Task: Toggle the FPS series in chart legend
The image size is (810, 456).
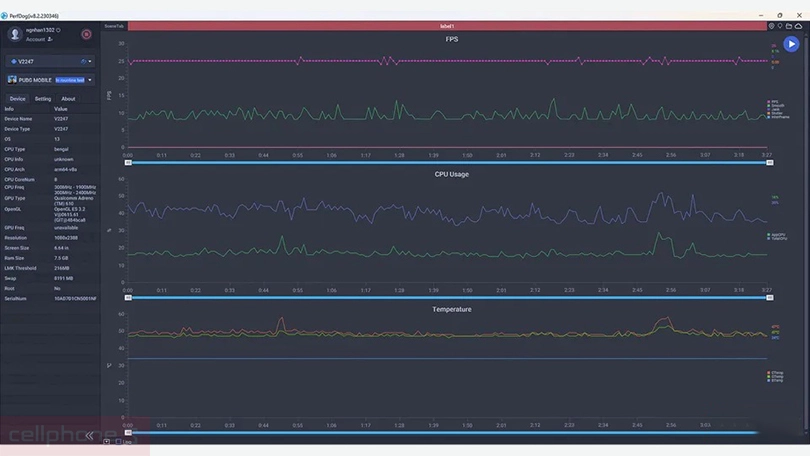Action: (x=774, y=101)
